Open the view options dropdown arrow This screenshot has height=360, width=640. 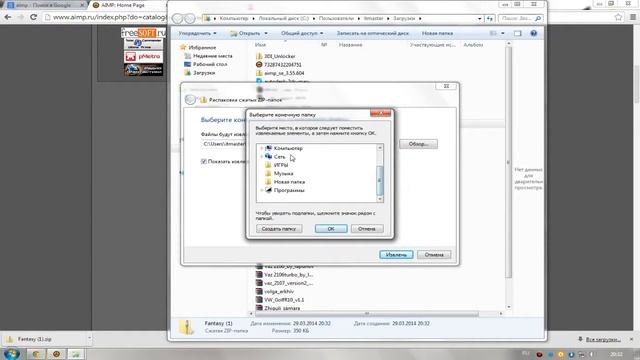tap(502, 33)
